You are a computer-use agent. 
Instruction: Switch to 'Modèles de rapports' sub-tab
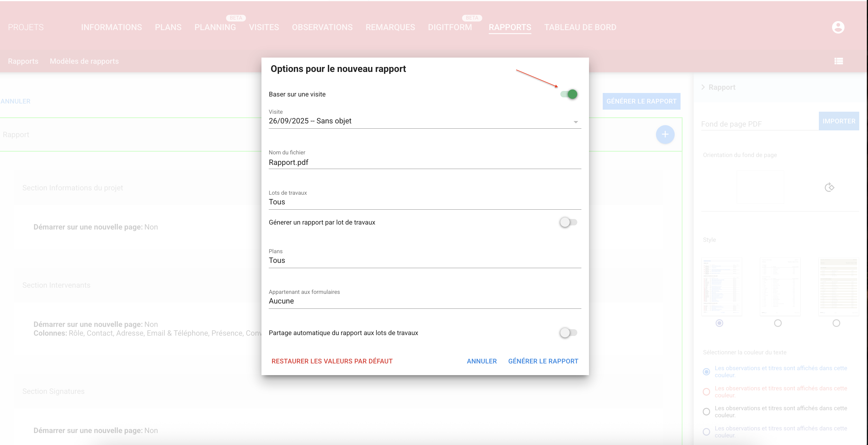pos(84,61)
